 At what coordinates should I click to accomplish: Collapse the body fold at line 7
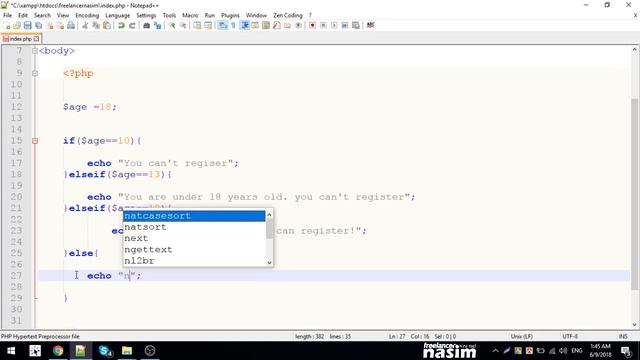point(35,51)
